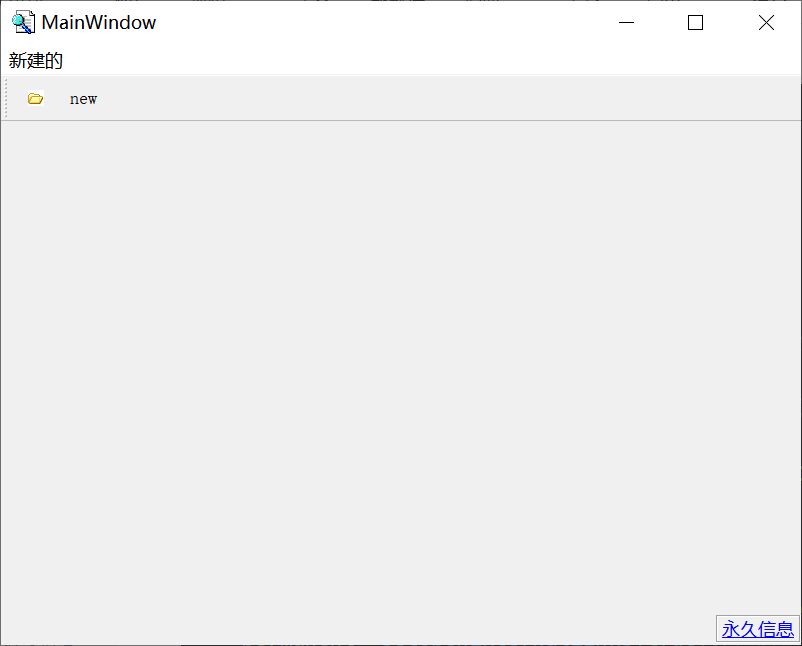Click the MainWindow title text
802x646 pixels.
click(97, 22)
